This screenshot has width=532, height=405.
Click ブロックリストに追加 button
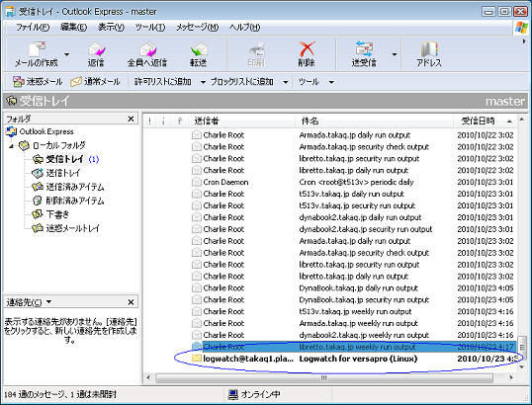point(242,82)
